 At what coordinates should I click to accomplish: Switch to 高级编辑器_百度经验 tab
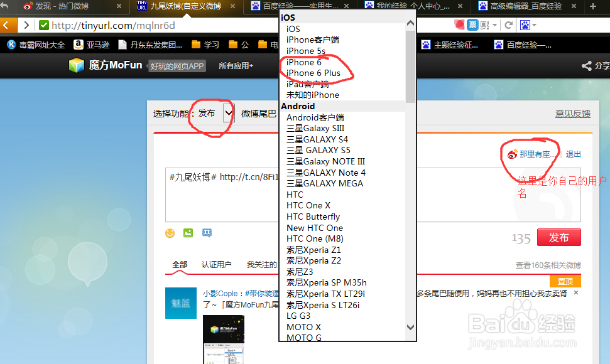526,6
